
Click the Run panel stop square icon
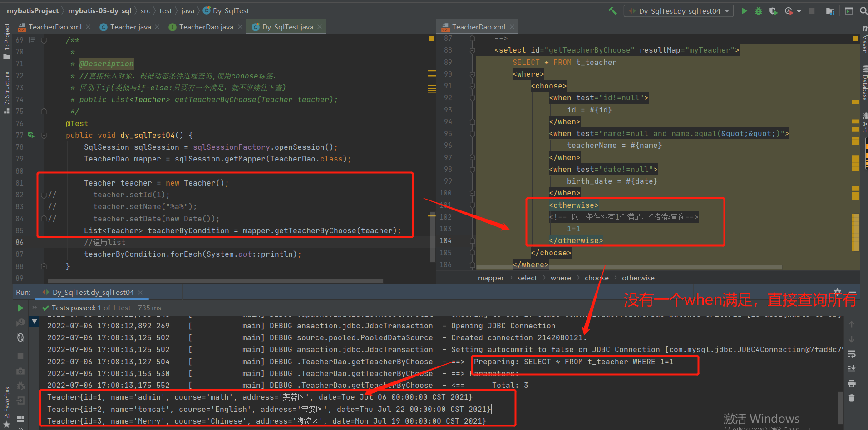[x=20, y=356]
